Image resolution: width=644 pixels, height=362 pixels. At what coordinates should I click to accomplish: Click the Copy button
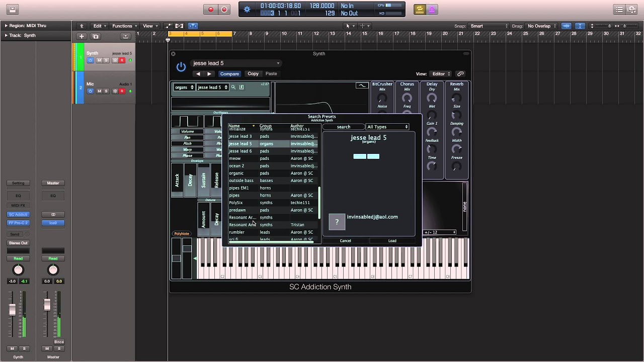(253, 74)
